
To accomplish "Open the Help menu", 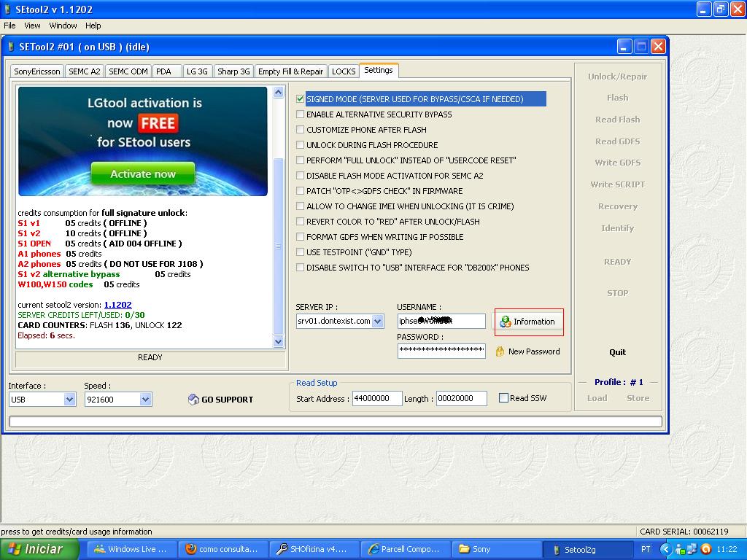I will pyautogui.click(x=93, y=26).
